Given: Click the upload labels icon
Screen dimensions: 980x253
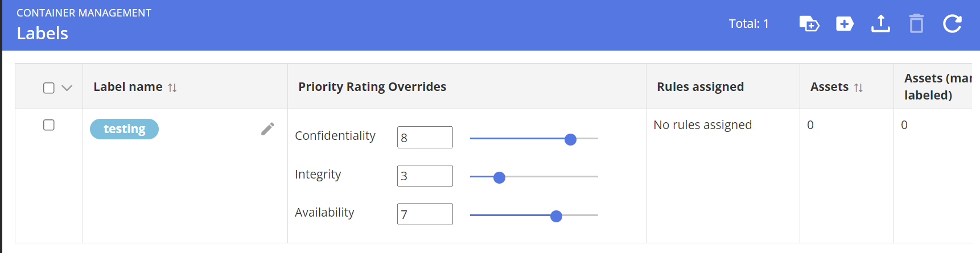Looking at the screenshot, I should coord(880,24).
